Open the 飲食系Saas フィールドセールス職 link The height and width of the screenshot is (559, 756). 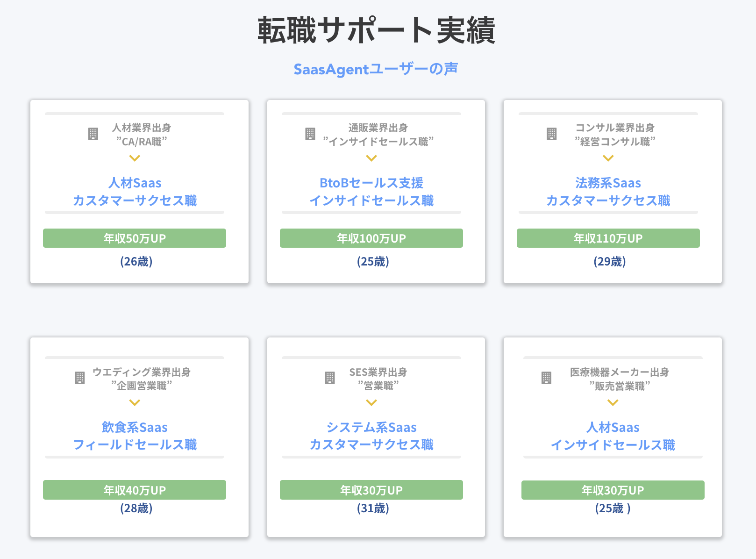click(x=135, y=436)
